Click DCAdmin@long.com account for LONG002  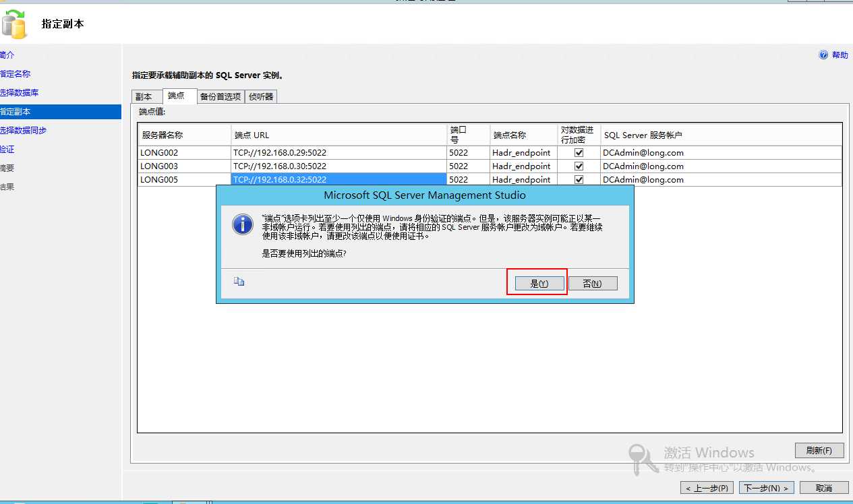coord(722,153)
